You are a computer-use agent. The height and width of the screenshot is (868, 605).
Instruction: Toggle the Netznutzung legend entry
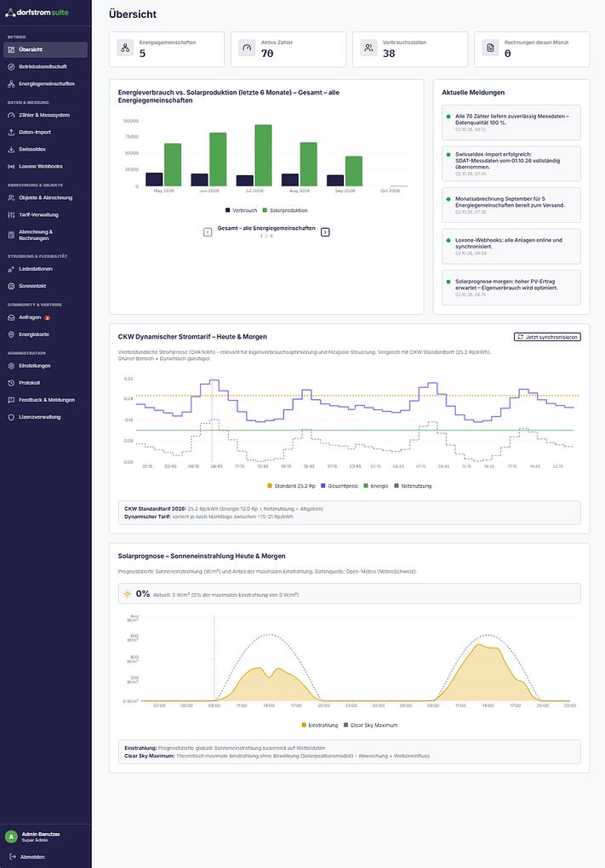tap(413, 486)
